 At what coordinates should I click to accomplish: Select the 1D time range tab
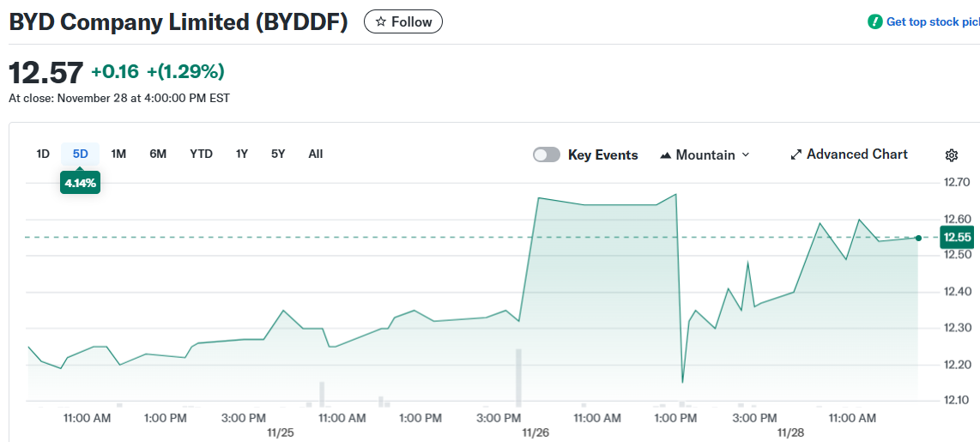pyautogui.click(x=43, y=154)
